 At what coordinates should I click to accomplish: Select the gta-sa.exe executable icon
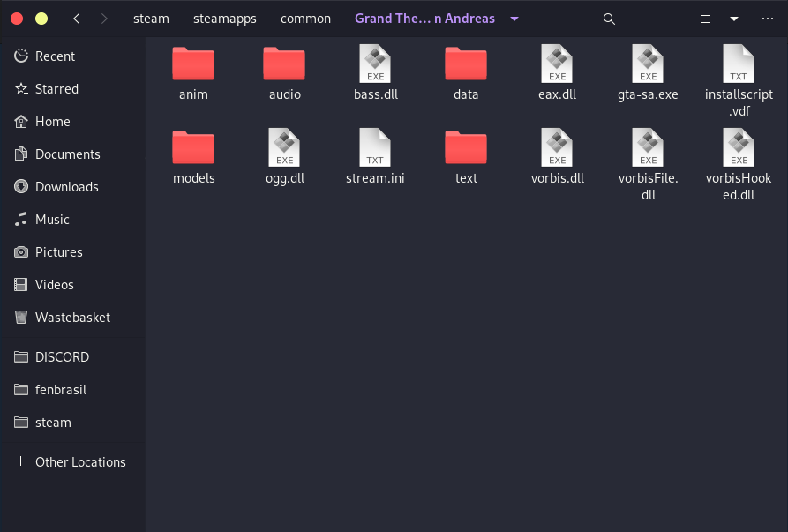648,64
